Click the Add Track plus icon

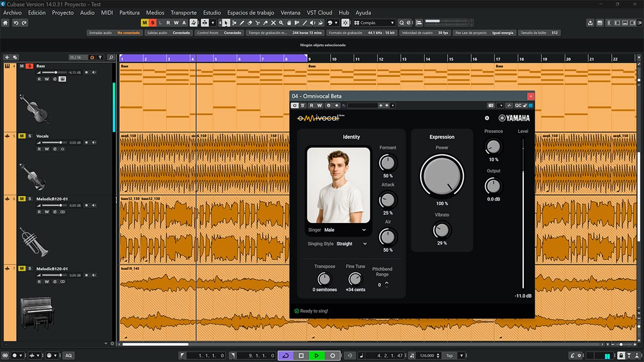coord(7,57)
